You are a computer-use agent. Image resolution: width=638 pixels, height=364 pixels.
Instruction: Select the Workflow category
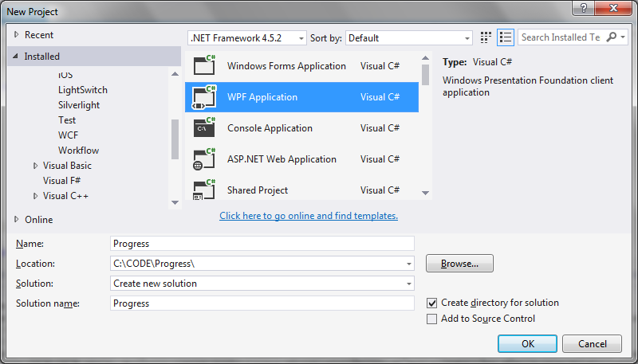click(x=78, y=151)
